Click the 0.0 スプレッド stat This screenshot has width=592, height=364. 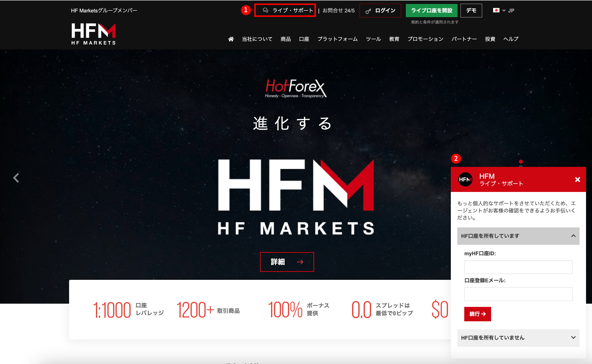click(x=382, y=310)
